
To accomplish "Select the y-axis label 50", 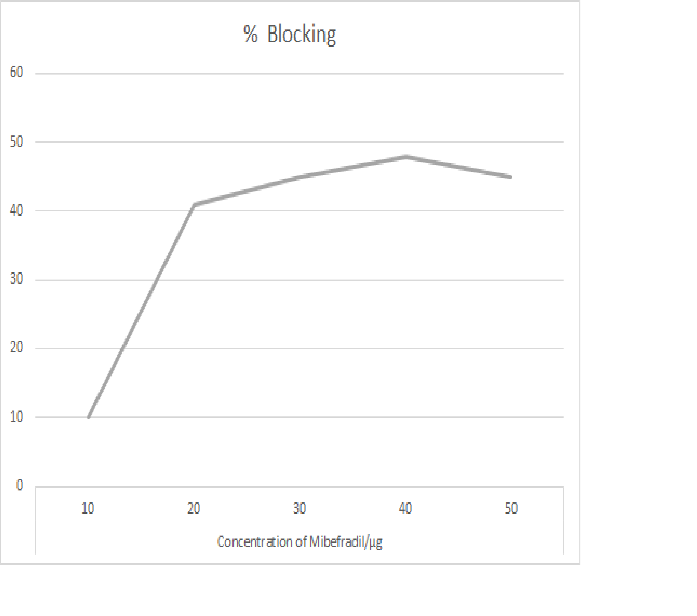I will (x=16, y=142).
